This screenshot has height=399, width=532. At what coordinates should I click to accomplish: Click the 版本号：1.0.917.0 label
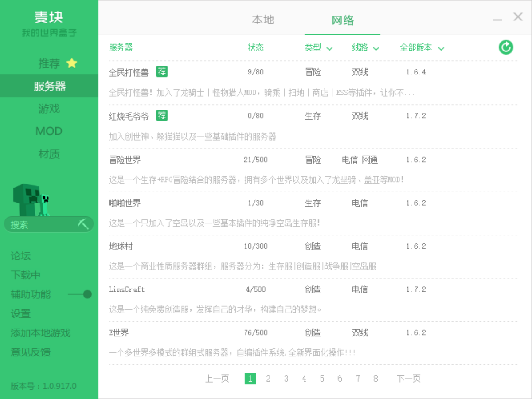pos(43,386)
